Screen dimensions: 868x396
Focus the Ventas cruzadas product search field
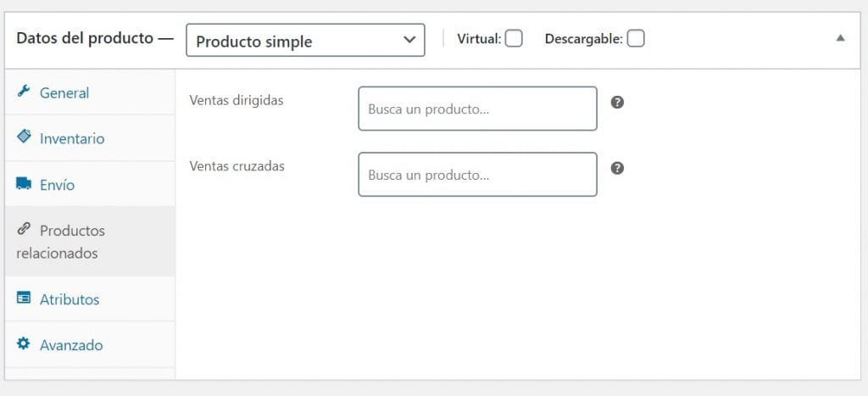coord(478,175)
